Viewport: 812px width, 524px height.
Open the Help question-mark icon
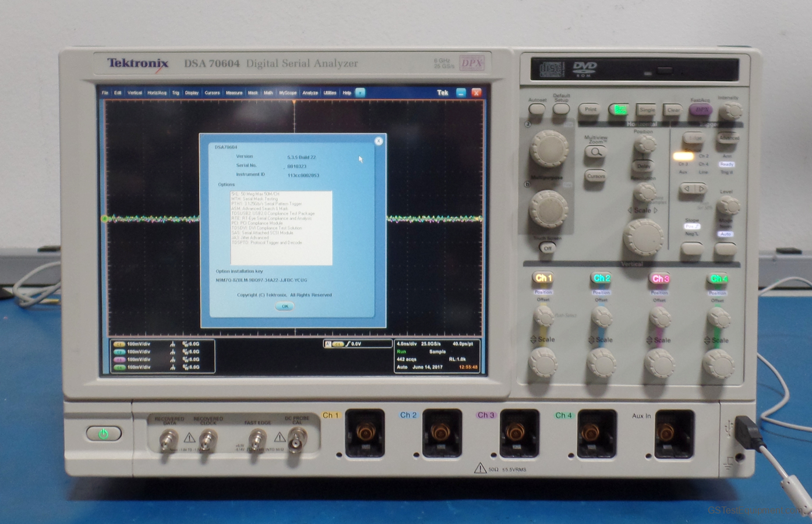(360, 92)
